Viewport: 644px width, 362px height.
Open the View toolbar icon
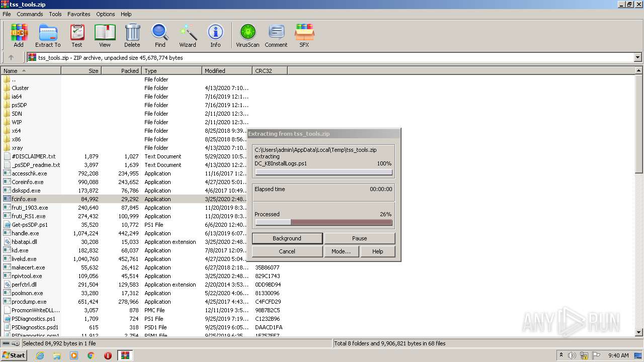point(105,36)
